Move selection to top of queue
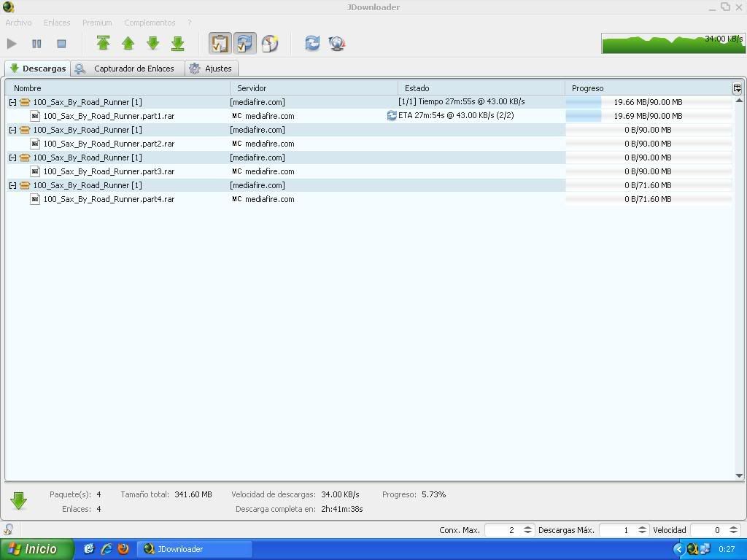 104,43
